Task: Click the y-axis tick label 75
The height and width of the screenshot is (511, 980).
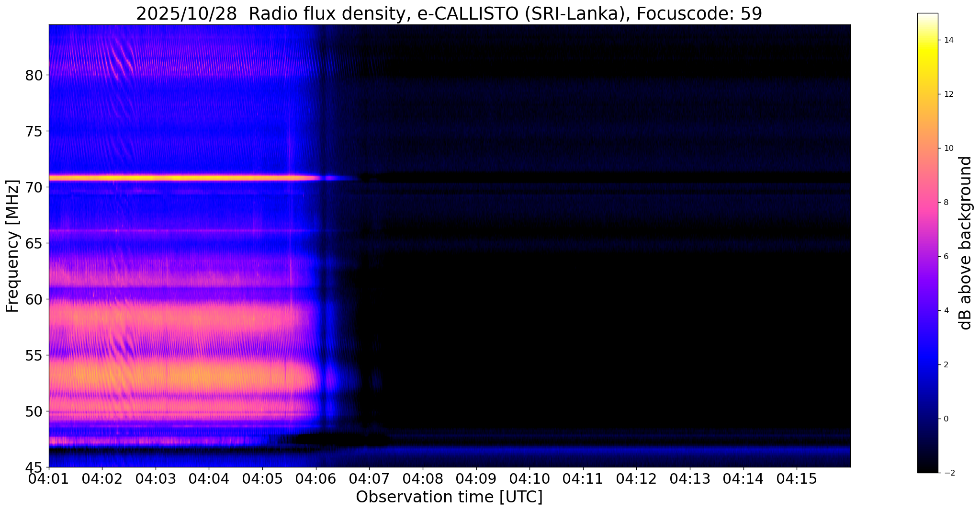Action: point(34,131)
